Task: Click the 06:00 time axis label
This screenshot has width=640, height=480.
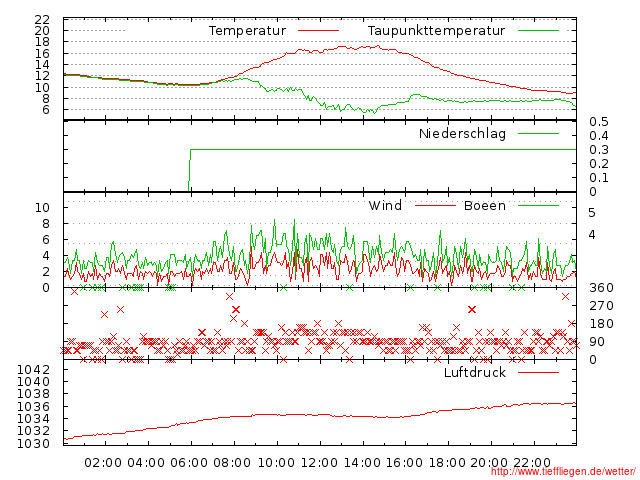Action: (x=189, y=463)
